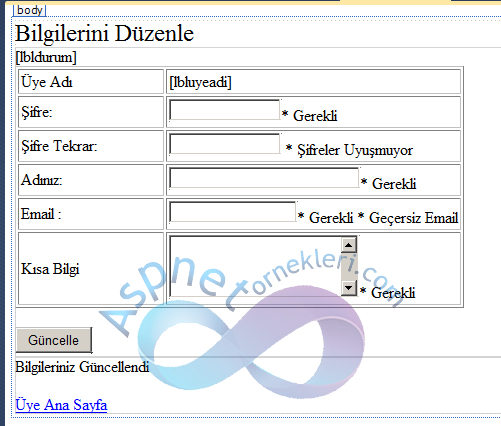
Task: Click the textarea scroll up arrow
Action: coord(349,245)
